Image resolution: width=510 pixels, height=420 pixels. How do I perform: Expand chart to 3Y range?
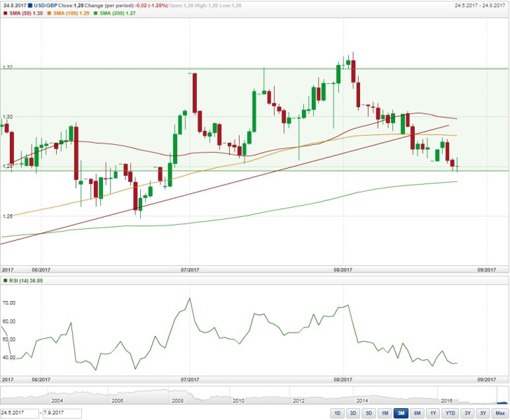pos(468,413)
